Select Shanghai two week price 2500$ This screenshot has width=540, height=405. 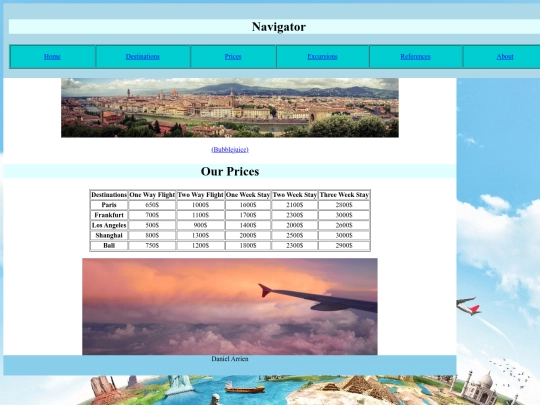pyautogui.click(x=294, y=235)
